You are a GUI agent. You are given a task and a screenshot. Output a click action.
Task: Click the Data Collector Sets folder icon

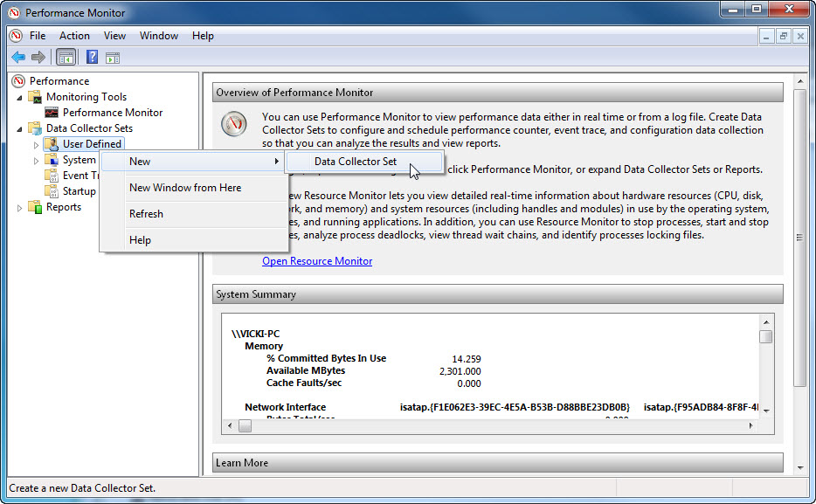pyautogui.click(x=35, y=128)
